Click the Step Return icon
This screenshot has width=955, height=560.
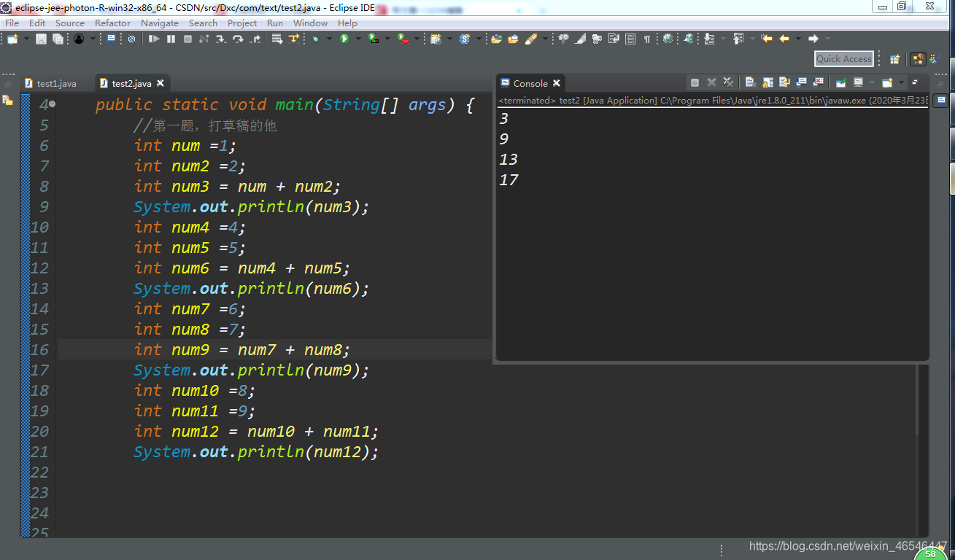tap(254, 39)
